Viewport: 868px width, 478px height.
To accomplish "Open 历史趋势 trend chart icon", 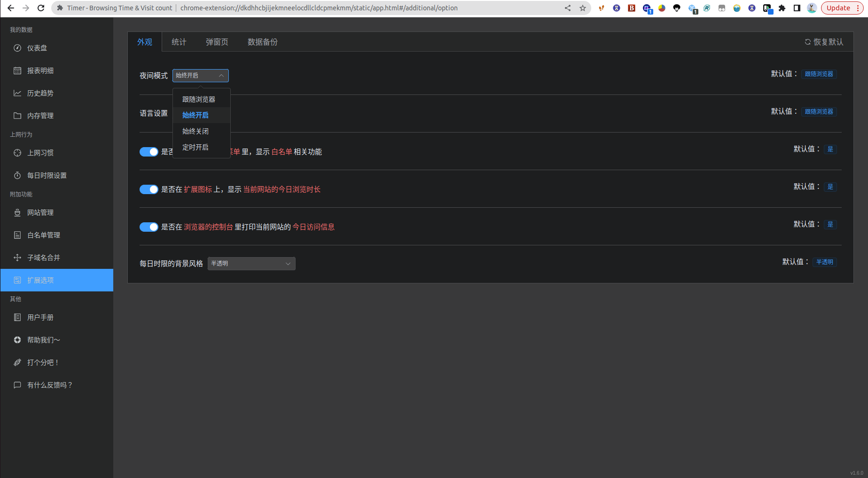I will [x=17, y=93].
